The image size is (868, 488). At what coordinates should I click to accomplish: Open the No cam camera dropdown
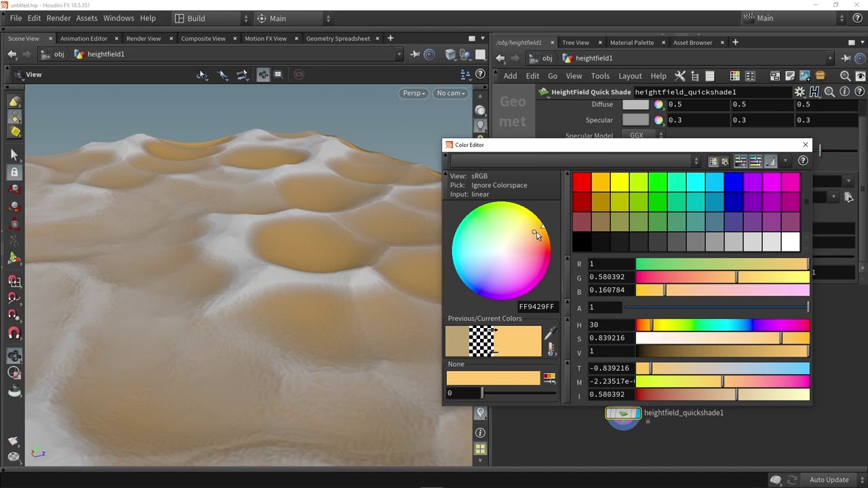(x=451, y=93)
